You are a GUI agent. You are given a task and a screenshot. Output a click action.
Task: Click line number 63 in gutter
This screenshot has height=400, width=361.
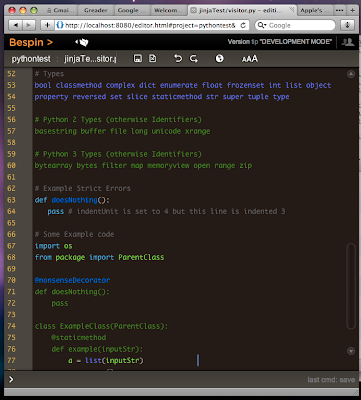(x=11, y=200)
